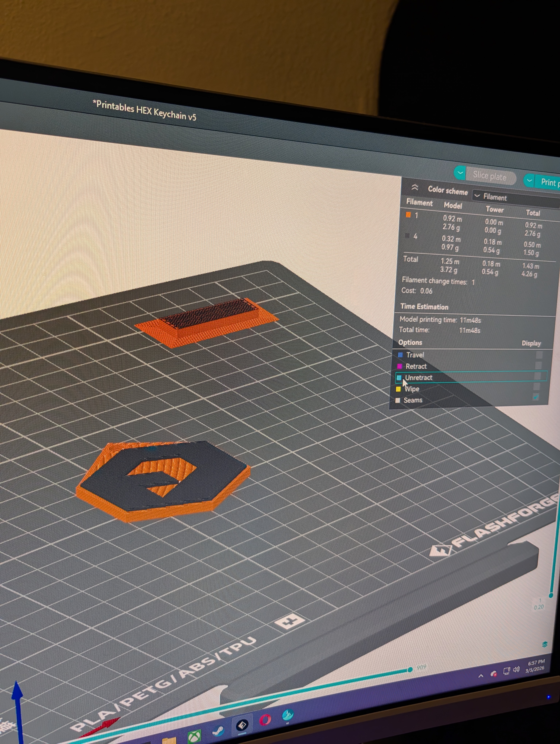The height and width of the screenshot is (744, 560).
Task: Select the Travel option label
Action: pyautogui.click(x=415, y=355)
